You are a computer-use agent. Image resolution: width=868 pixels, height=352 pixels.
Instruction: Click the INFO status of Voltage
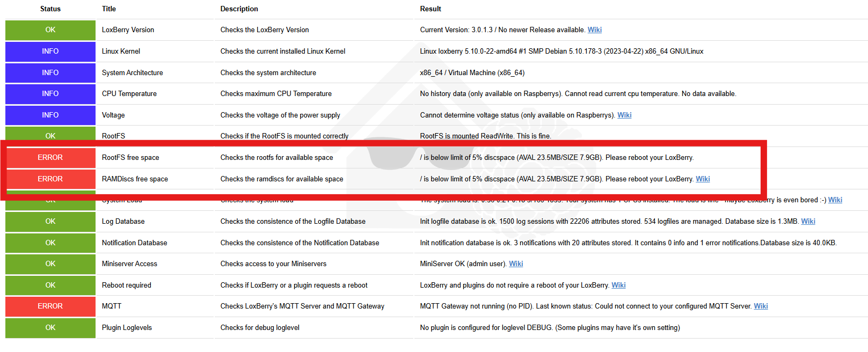pos(50,115)
